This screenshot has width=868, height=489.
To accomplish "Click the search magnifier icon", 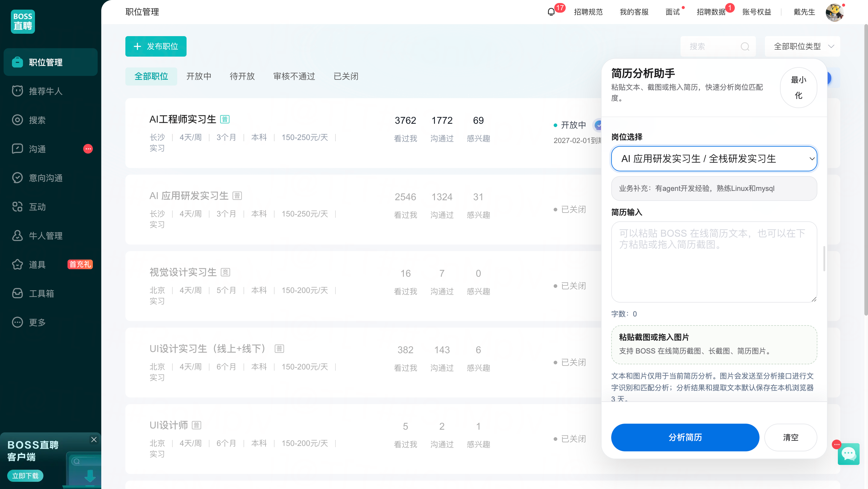I will (x=745, y=46).
